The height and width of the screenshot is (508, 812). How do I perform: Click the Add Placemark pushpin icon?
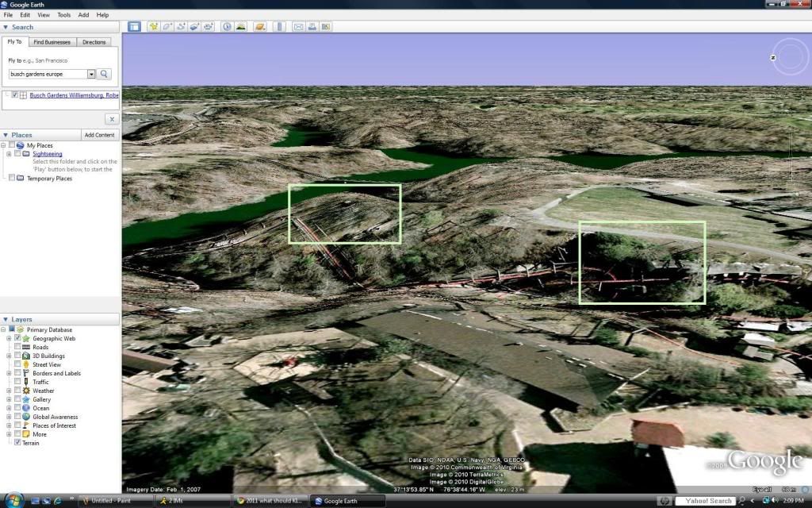(x=154, y=26)
